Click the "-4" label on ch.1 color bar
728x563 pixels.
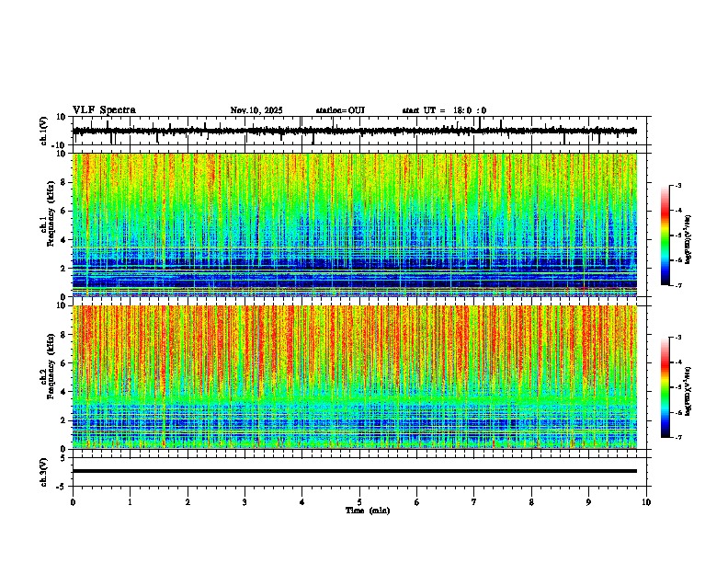coord(678,211)
